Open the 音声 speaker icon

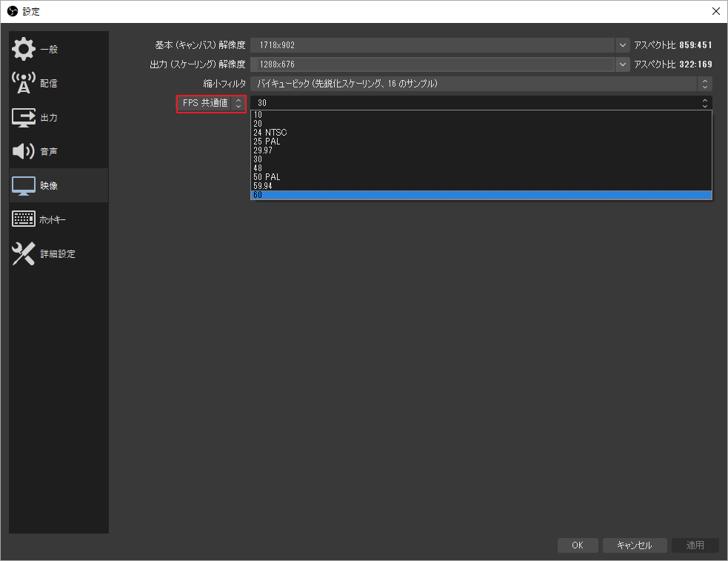23,151
